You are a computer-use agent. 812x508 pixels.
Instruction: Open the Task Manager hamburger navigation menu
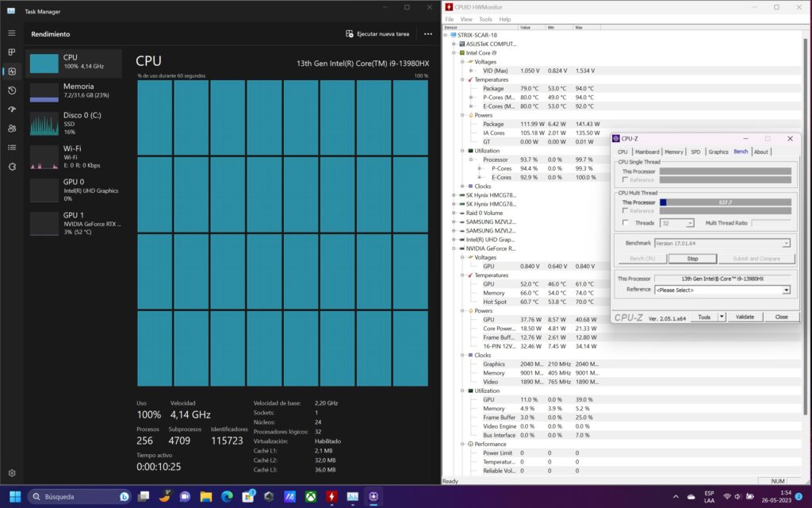click(12, 33)
